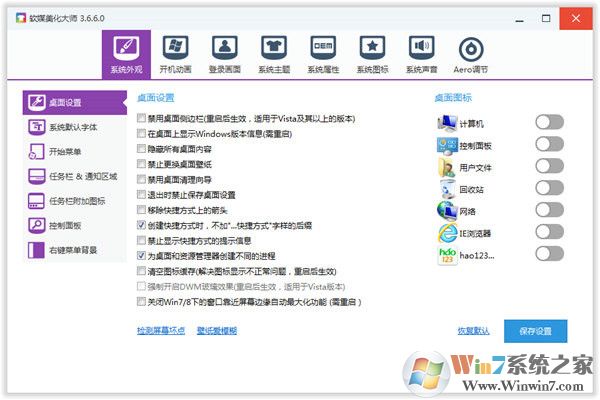Open the Aero调节 circle icon

coord(471,49)
